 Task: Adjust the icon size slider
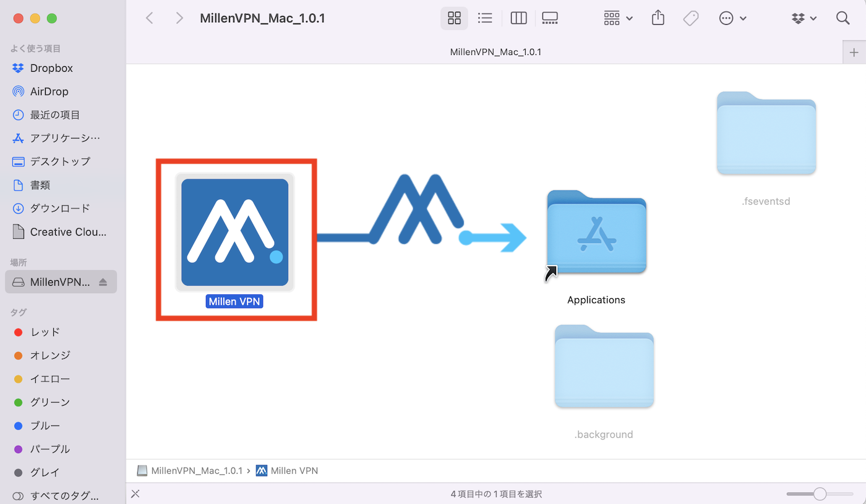[x=820, y=493]
